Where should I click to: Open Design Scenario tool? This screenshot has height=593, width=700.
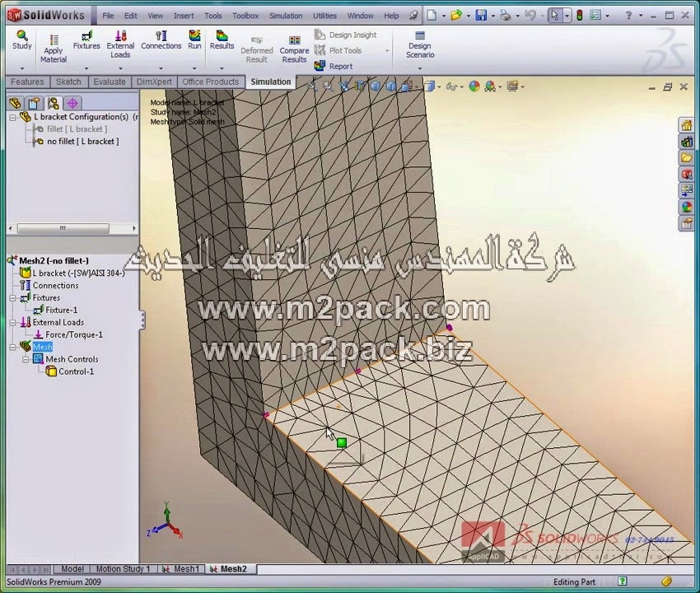[x=420, y=44]
